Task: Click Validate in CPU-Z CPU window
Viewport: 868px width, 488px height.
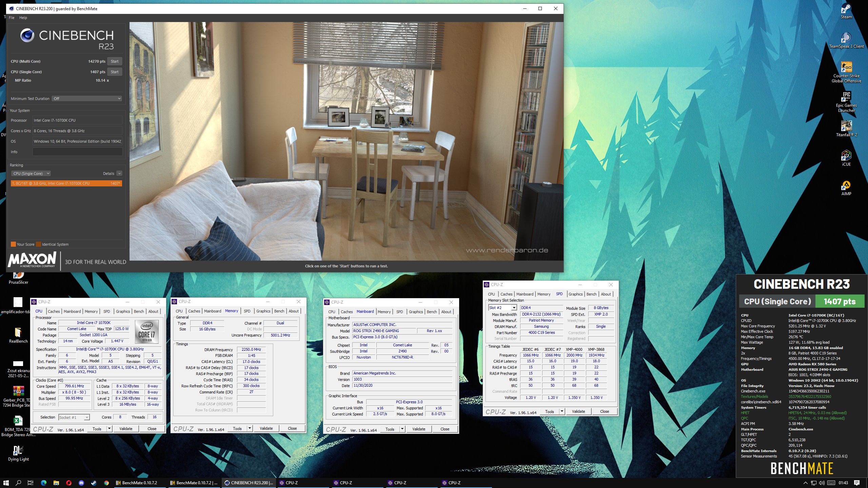Action: (126, 429)
